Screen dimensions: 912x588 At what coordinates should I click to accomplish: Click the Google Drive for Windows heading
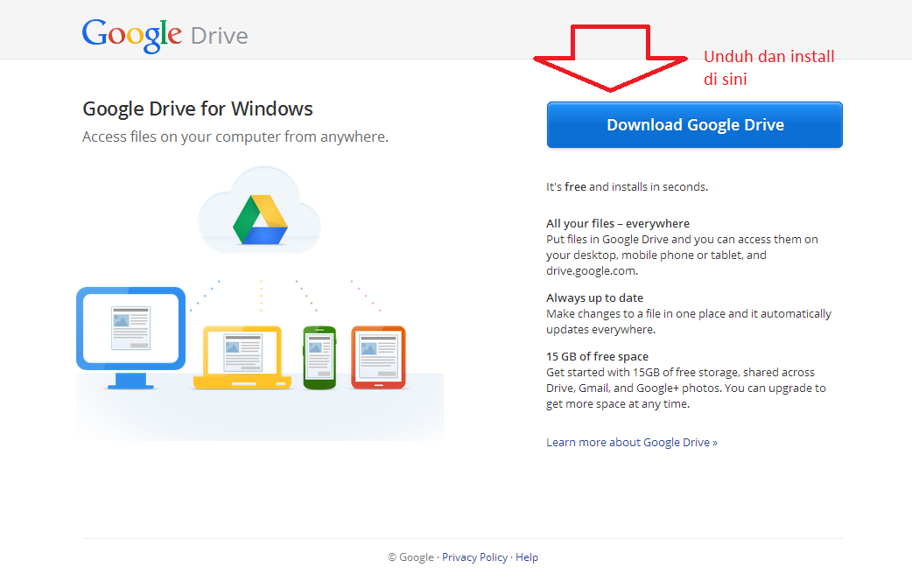click(x=198, y=108)
